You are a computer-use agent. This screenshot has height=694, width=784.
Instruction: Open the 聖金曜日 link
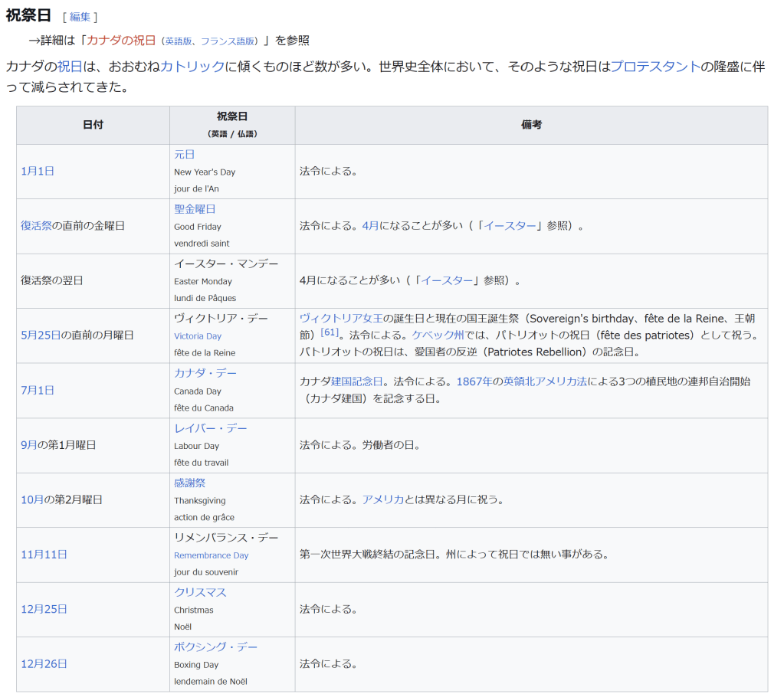(x=195, y=209)
